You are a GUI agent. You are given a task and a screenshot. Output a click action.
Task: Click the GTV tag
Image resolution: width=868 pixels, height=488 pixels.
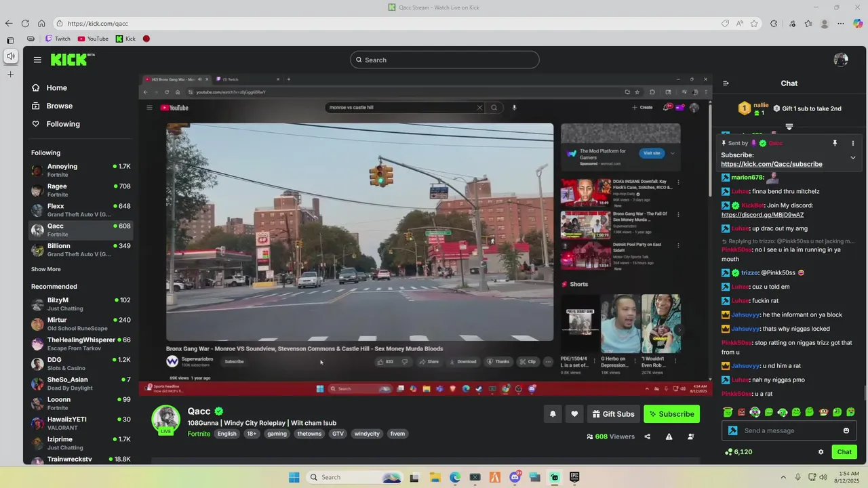[x=338, y=434]
